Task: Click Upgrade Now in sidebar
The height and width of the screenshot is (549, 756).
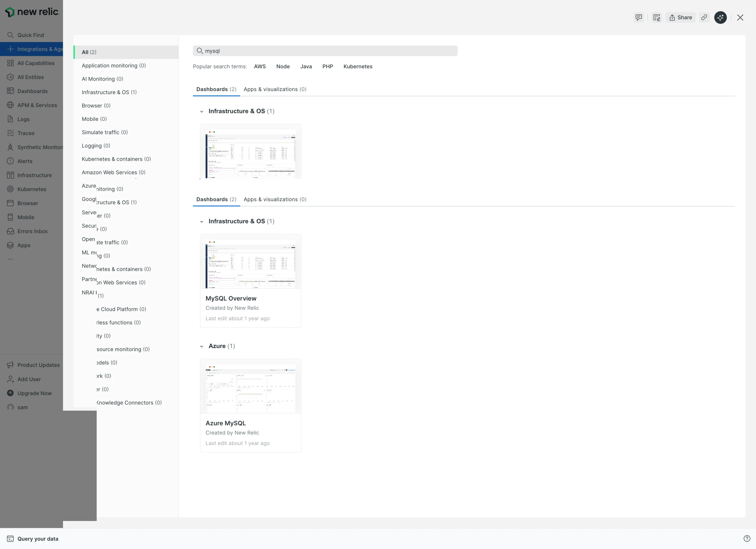Action: tap(31, 393)
